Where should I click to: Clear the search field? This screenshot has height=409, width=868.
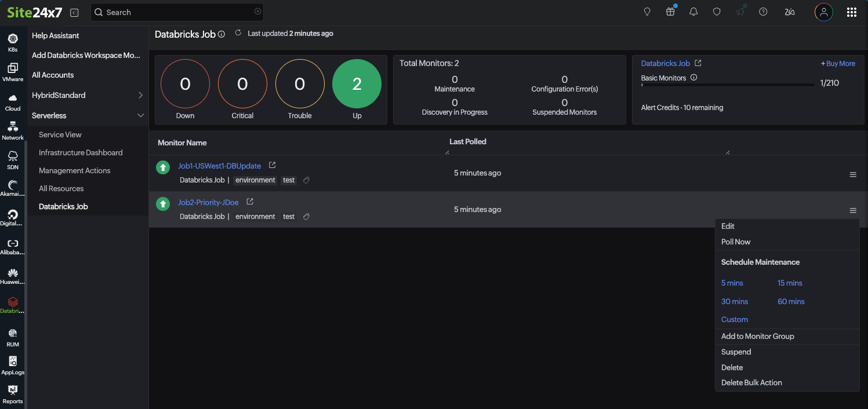click(258, 12)
